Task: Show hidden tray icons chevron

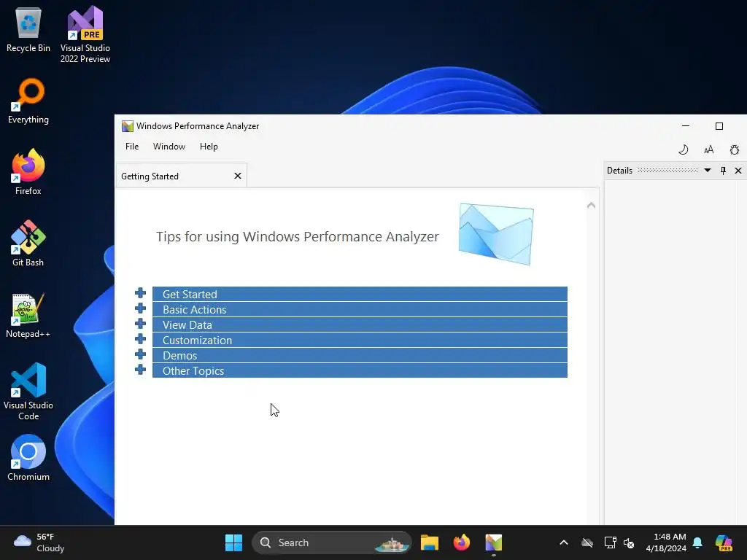Action: [x=564, y=542]
